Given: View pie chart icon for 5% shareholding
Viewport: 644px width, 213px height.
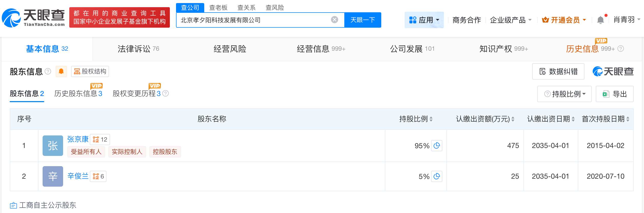Looking at the screenshot, I should point(436,176).
